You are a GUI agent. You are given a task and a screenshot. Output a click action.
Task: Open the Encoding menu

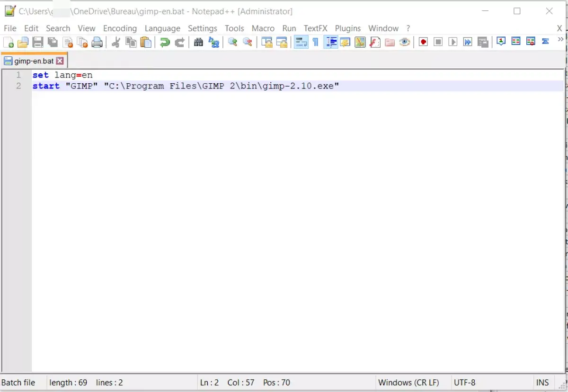(x=120, y=28)
